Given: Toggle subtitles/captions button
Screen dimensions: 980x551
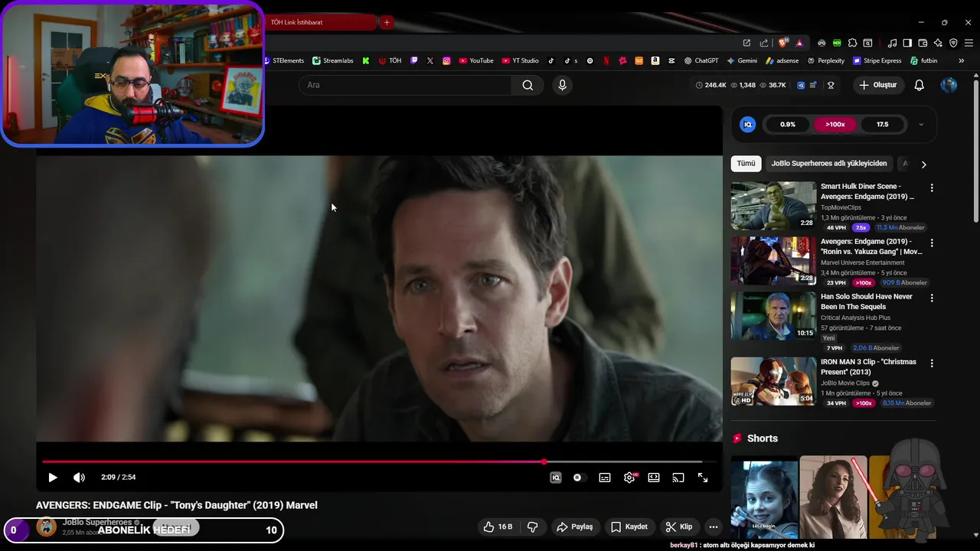Looking at the screenshot, I should click(x=605, y=478).
